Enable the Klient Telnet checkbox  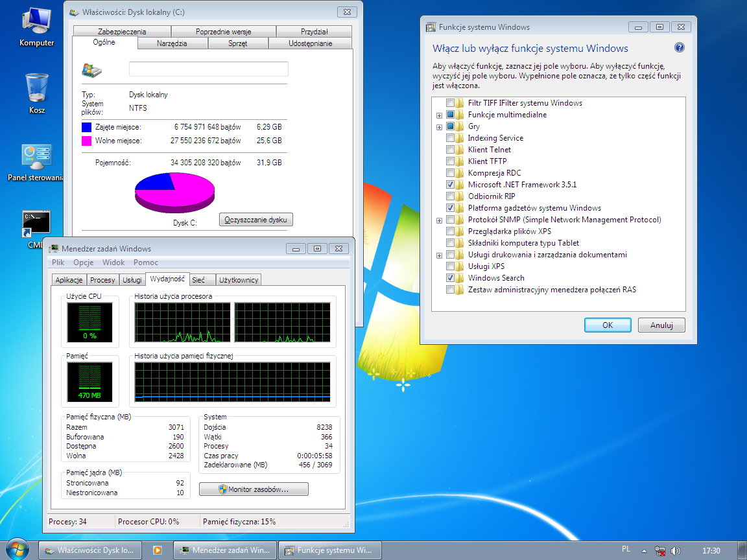point(451,150)
